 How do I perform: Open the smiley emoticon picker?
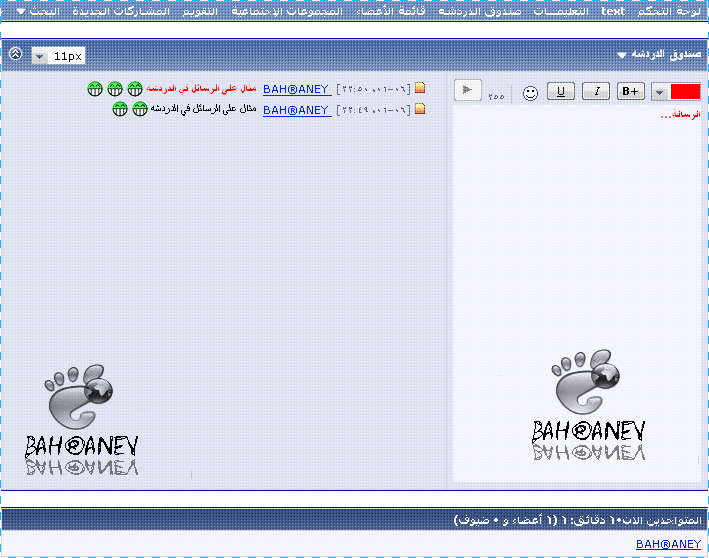pyautogui.click(x=530, y=92)
